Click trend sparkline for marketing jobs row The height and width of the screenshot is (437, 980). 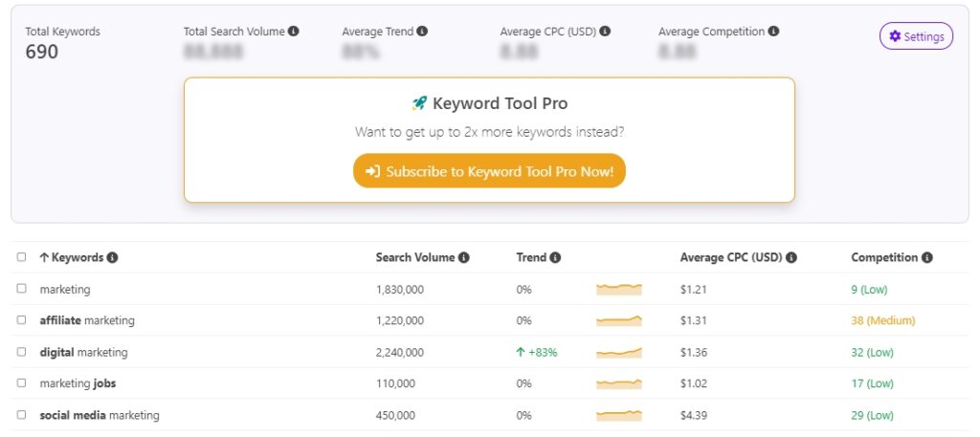tap(619, 383)
